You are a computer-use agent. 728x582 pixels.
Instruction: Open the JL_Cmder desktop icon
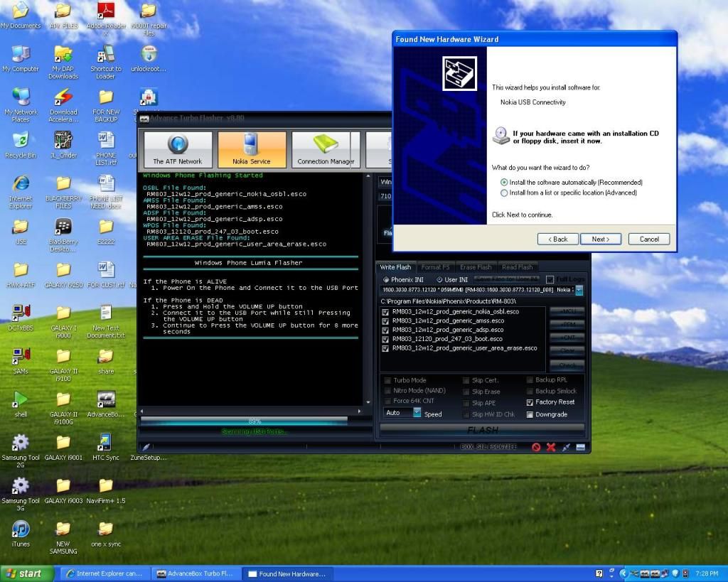coord(63,145)
